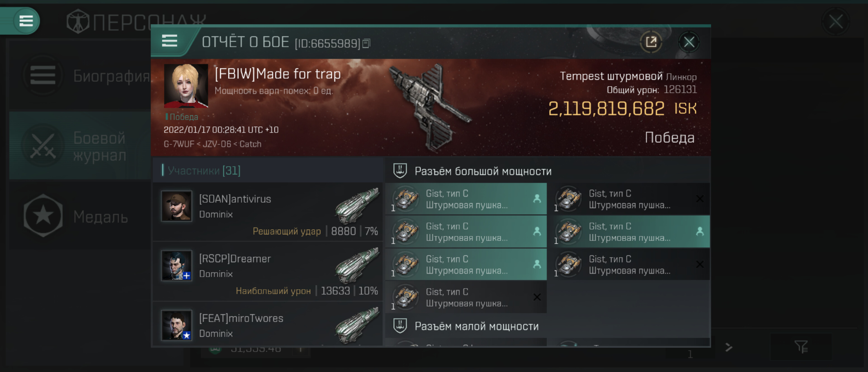Open Made for trap pilot portrait
The width and height of the screenshot is (868, 372).
coord(186,86)
